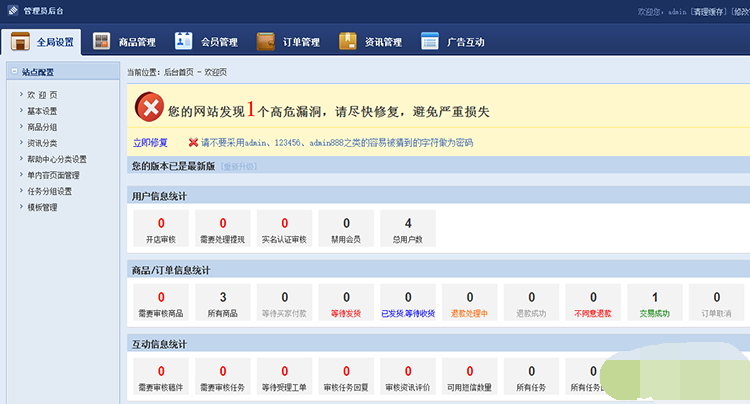Switch to the 资讯管理 tab

(x=371, y=42)
